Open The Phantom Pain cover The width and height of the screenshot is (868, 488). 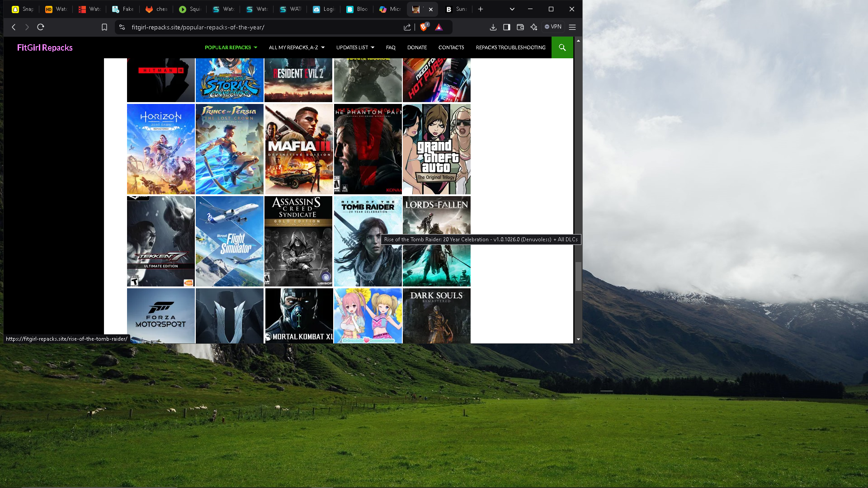[368, 149]
